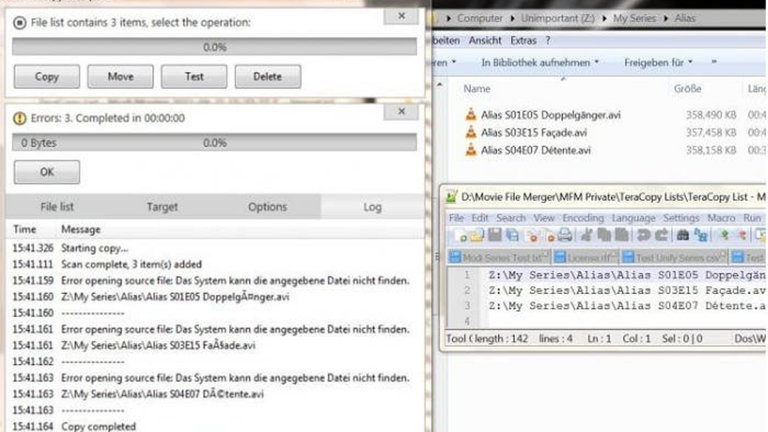Click VLC icon of Alias S01E05 Doppelgänger.avi
The height and width of the screenshot is (432, 768).
coord(472,114)
